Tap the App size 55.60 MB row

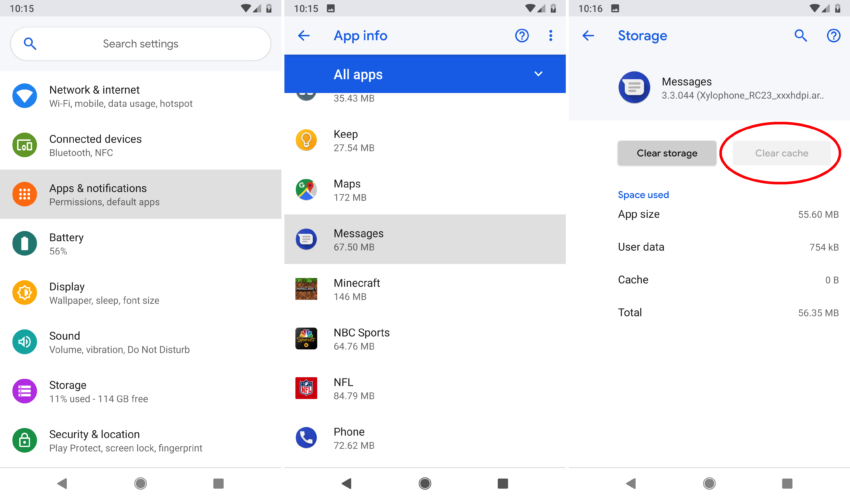coord(728,214)
